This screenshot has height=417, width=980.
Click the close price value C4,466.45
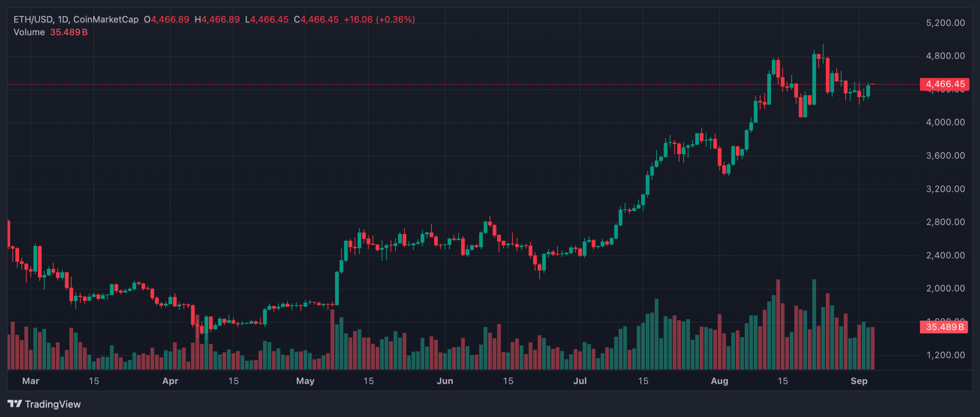point(316,20)
